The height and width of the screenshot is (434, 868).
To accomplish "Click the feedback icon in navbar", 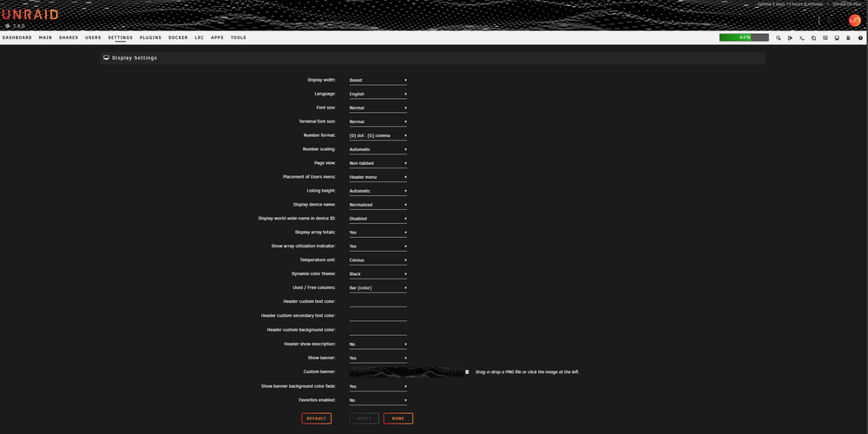I will [x=825, y=37].
